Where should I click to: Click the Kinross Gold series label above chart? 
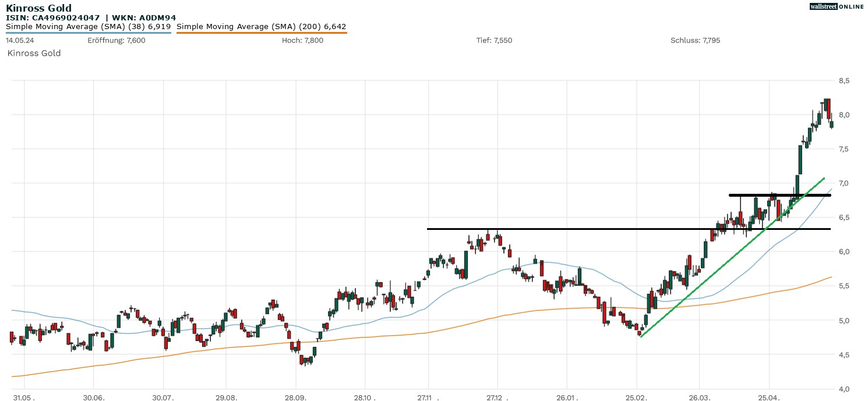pyautogui.click(x=34, y=53)
